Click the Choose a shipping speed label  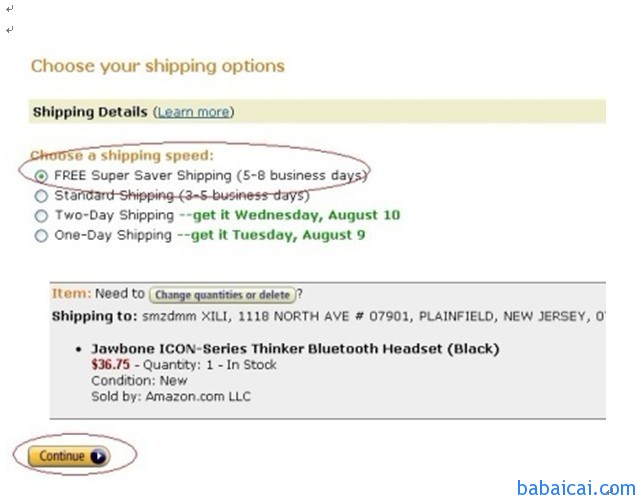122,156
